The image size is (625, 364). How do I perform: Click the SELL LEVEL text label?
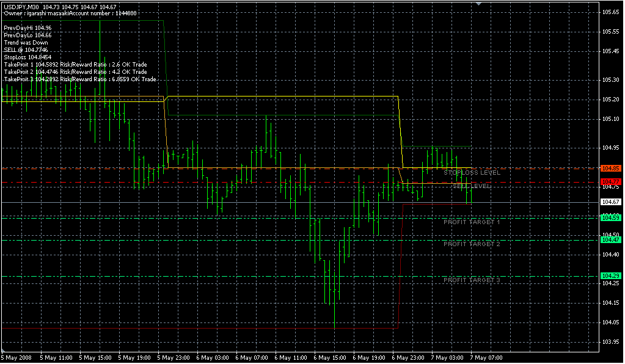[471, 186]
